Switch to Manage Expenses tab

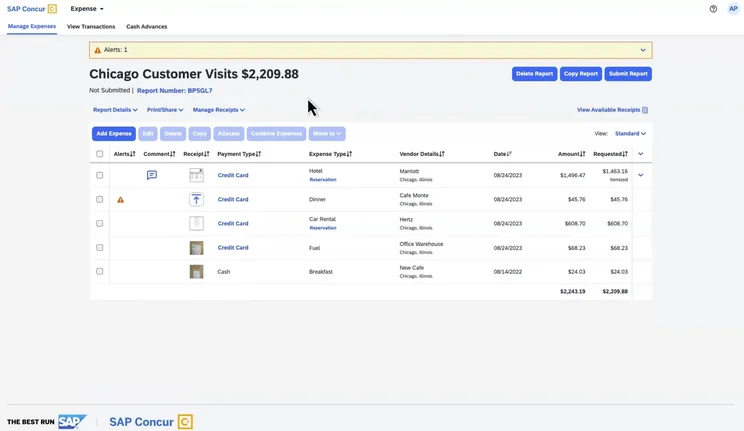click(x=32, y=27)
